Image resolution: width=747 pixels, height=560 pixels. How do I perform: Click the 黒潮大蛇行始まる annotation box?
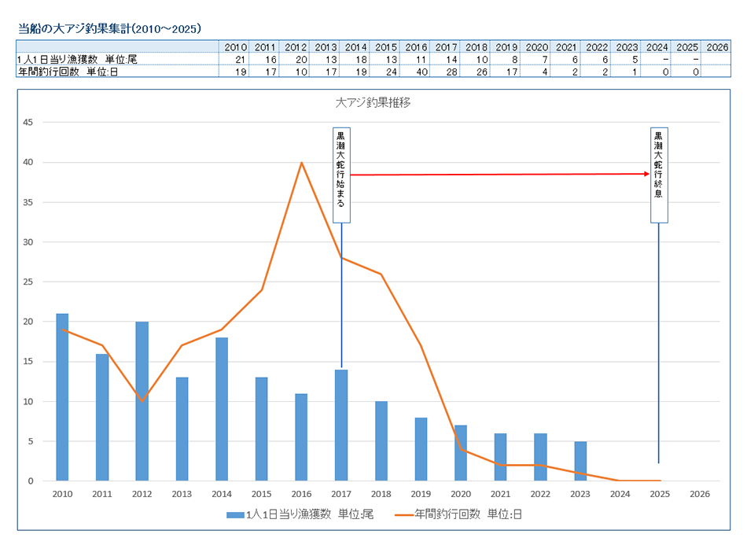(x=341, y=175)
